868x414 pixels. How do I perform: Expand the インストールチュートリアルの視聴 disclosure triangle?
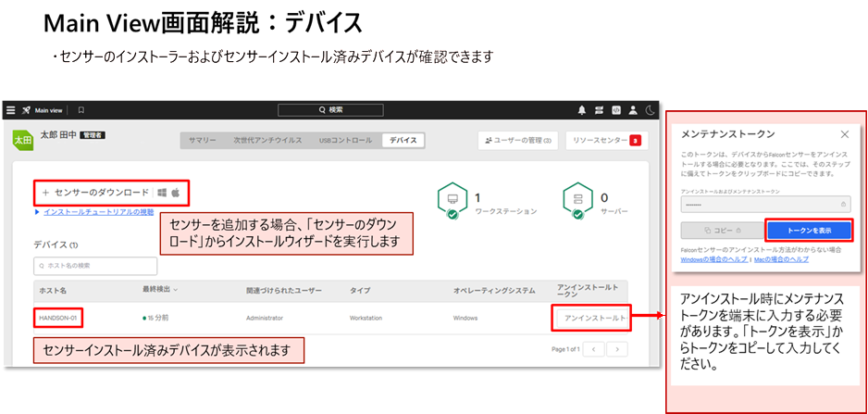click(x=37, y=212)
